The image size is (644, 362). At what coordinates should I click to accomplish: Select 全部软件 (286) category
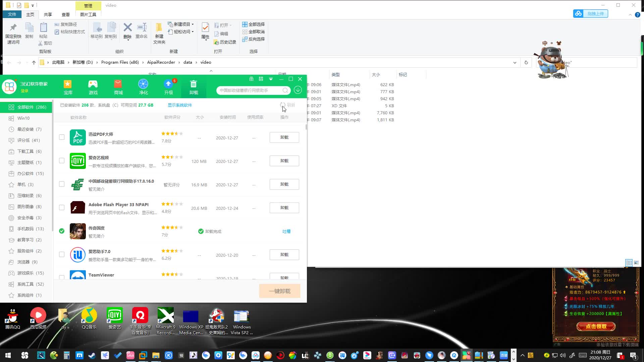(26, 107)
